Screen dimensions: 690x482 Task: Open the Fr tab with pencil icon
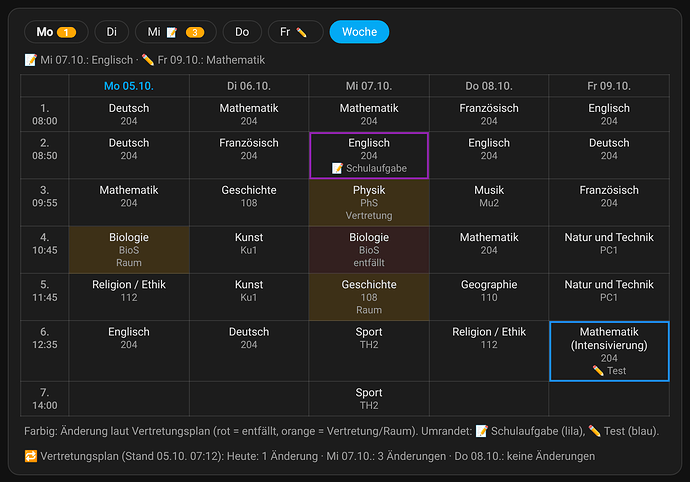[295, 32]
